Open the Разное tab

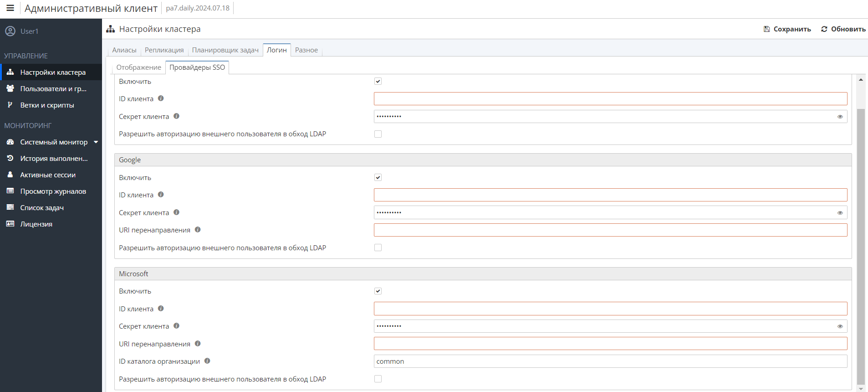click(x=306, y=50)
